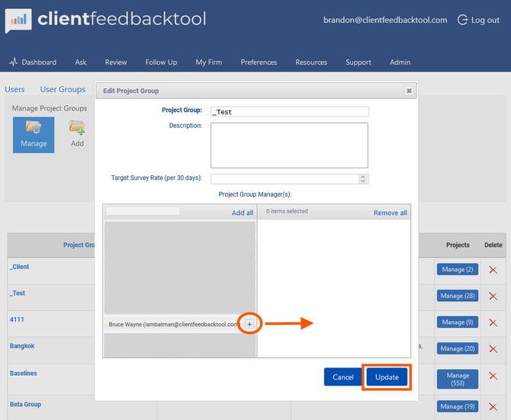Viewport: 511px width, 420px height.
Task: Select the Manage project groups folder icon
Action: [x=34, y=135]
